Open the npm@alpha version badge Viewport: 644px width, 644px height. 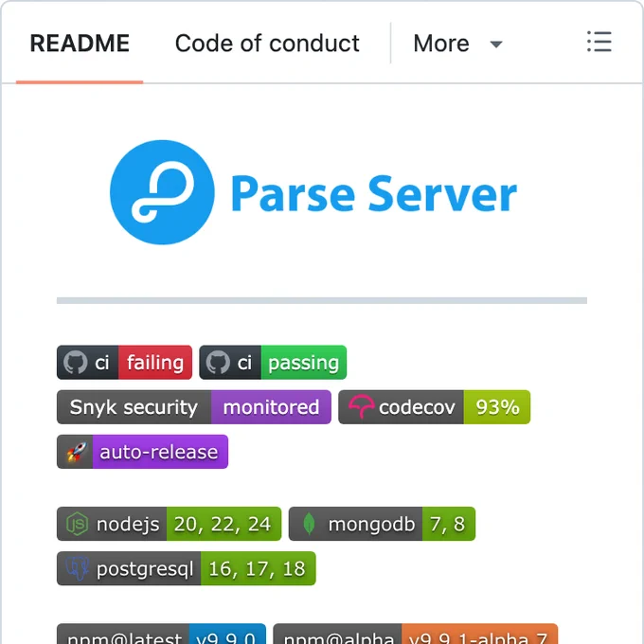pyautogui.click(x=415, y=635)
